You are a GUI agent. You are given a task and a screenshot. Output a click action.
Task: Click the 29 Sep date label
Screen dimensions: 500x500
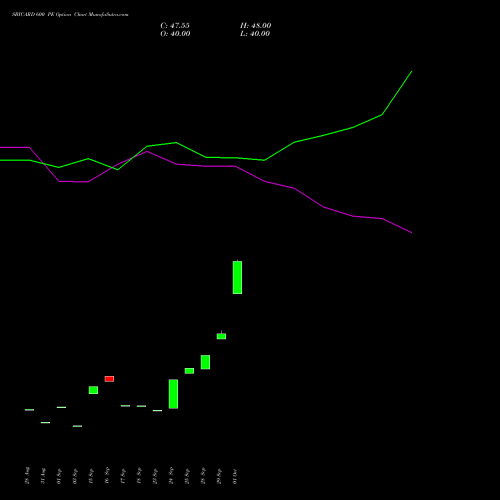[x=219, y=476]
